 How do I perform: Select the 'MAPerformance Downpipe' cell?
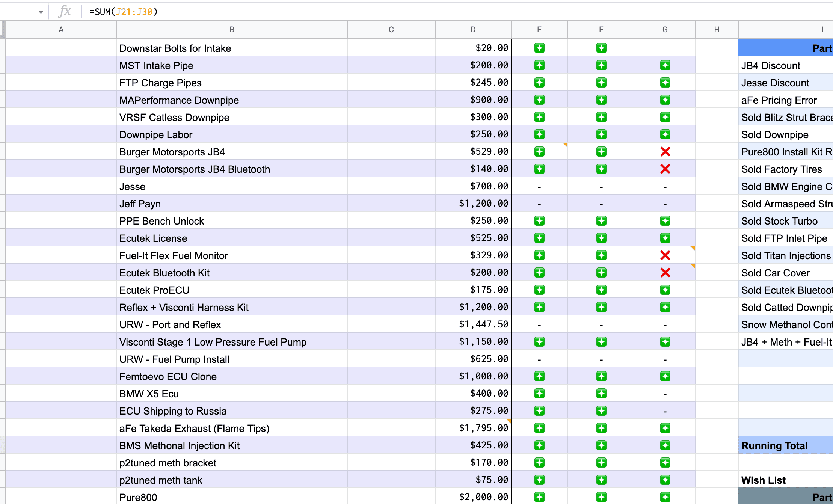tap(232, 100)
